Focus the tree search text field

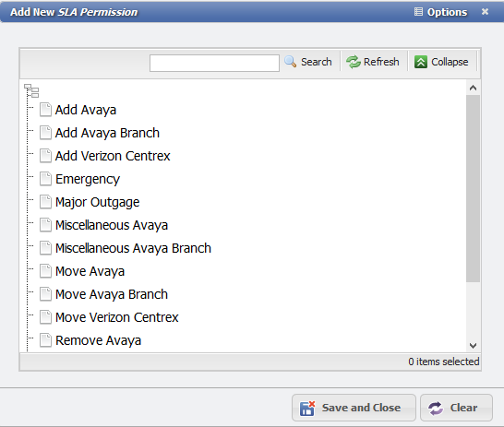[x=214, y=63]
